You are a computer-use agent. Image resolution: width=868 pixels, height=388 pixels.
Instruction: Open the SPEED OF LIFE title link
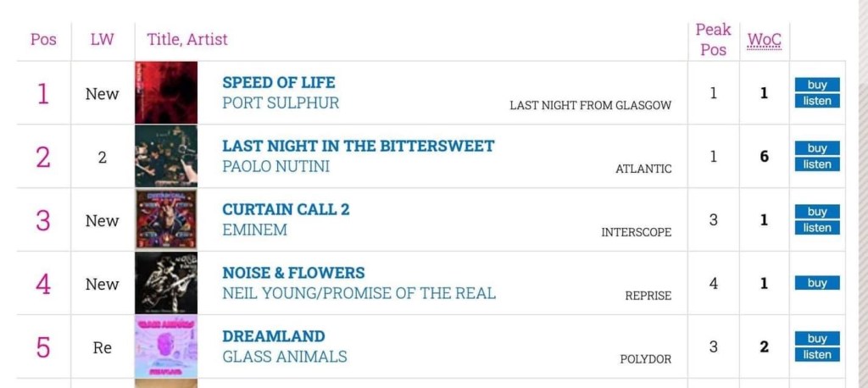tap(279, 83)
